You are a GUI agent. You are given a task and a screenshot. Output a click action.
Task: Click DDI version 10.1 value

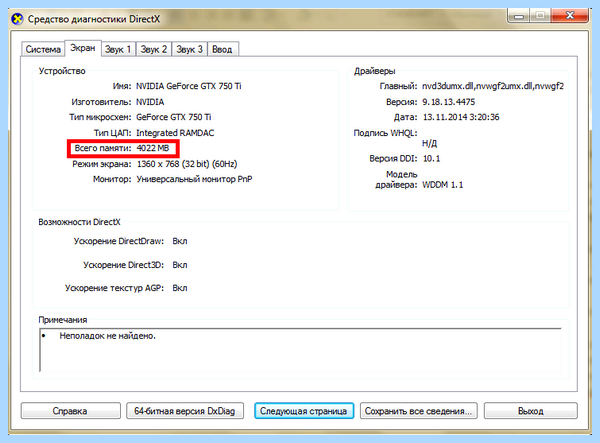point(431,158)
